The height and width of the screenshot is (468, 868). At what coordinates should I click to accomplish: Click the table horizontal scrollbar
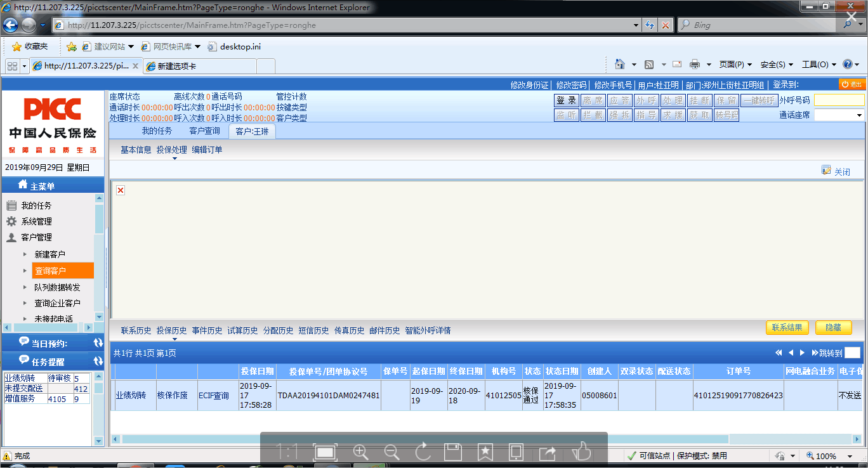click(x=426, y=439)
